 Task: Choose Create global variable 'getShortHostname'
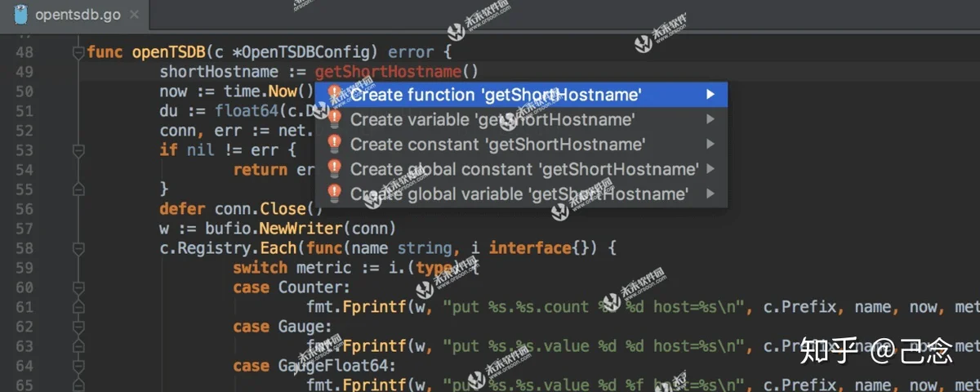(519, 194)
